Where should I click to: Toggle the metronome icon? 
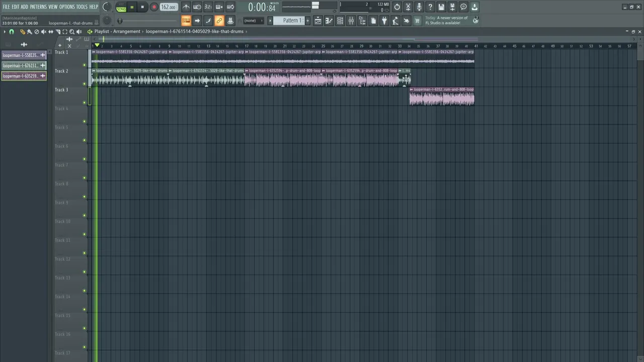[x=186, y=7]
